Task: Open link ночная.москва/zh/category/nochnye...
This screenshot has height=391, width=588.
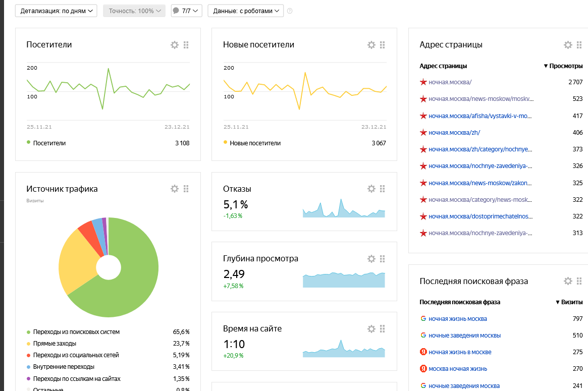Action: [x=480, y=149]
